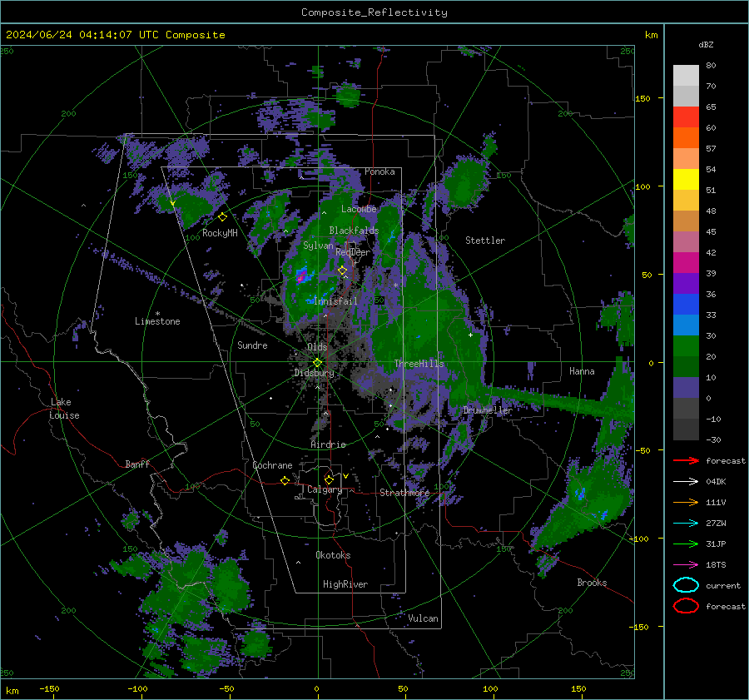Click the Calgary city label
Image resolution: width=749 pixels, height=700 pixels.
point(325,489)
